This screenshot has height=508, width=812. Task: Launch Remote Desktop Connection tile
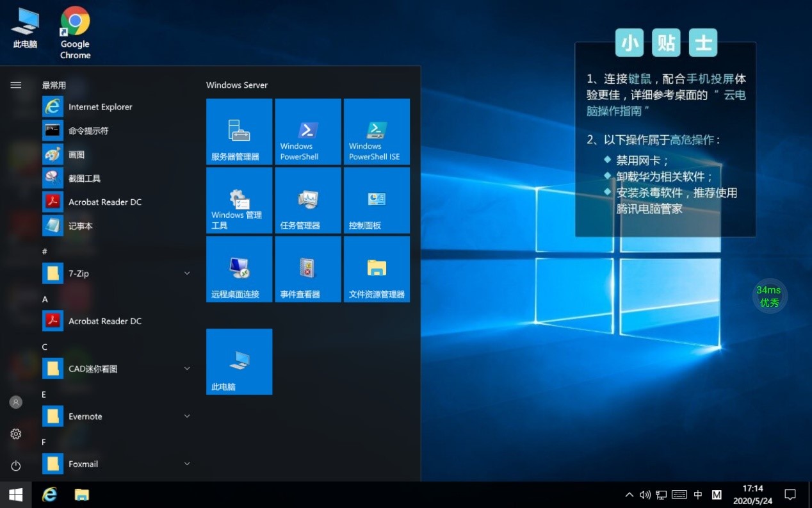point(239,268)
